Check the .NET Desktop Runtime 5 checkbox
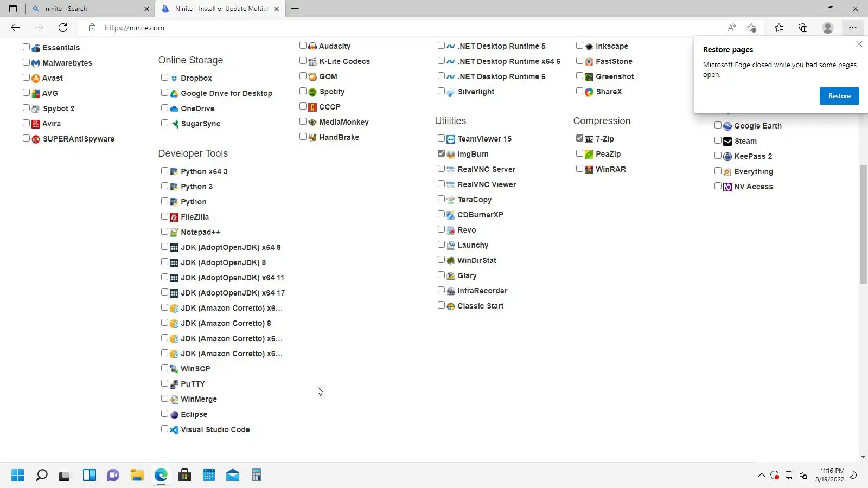This screenshot has width=868, height=488. [441, 46]
